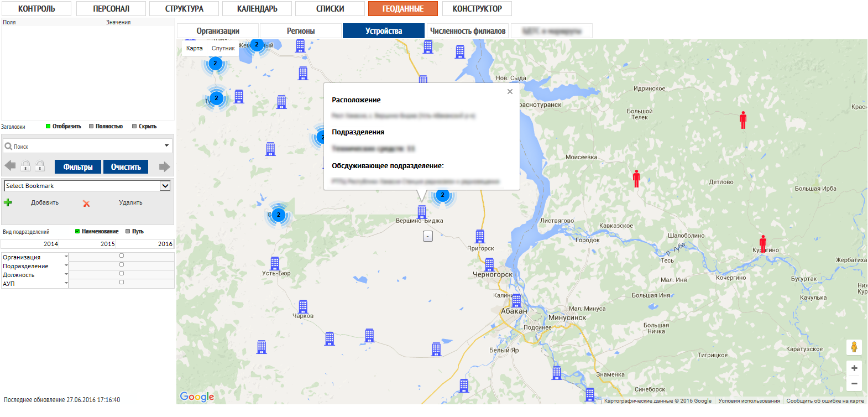This screenshot has width=868, height=417.
Task: Open the cluster marker under the info popup
Action: coord(442,195)
